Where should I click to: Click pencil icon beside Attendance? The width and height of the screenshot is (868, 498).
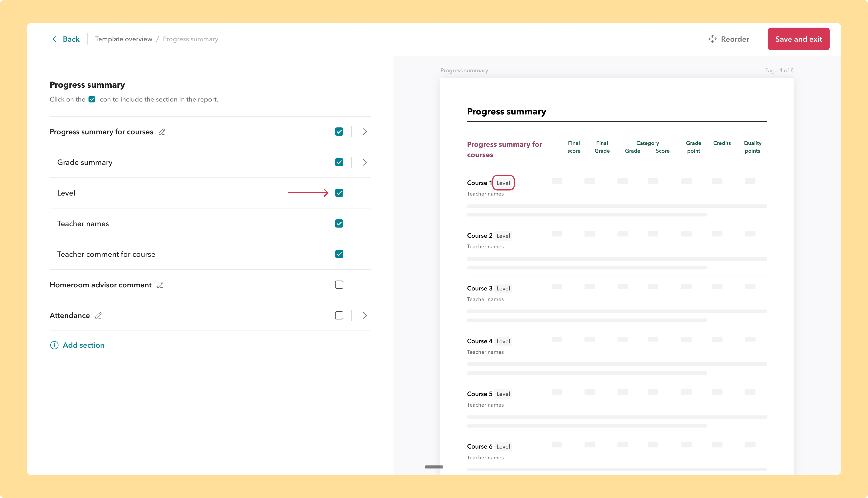click(98, 315)
